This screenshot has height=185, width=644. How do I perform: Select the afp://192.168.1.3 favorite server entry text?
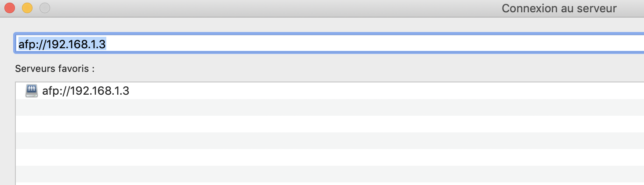point(85,91)
